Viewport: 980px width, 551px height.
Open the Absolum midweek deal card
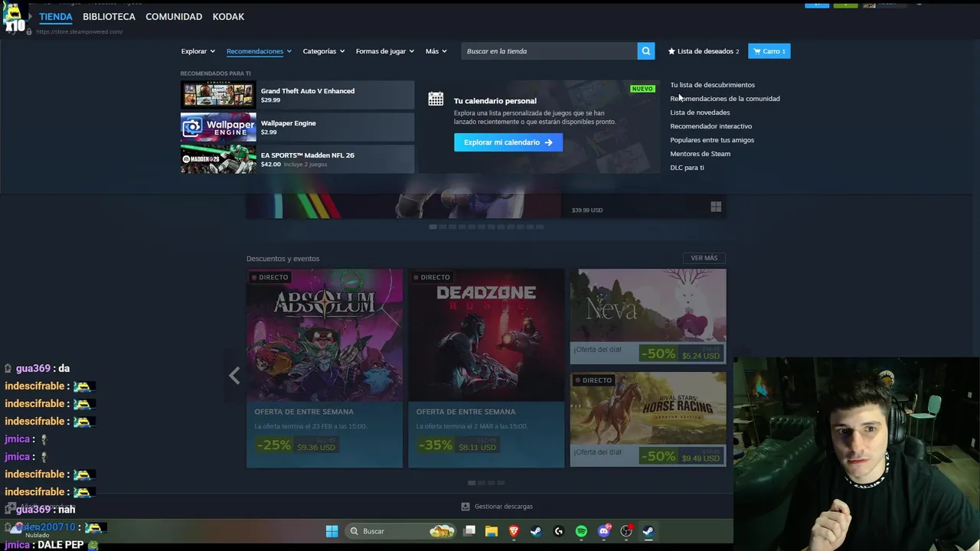coord(325,368)
